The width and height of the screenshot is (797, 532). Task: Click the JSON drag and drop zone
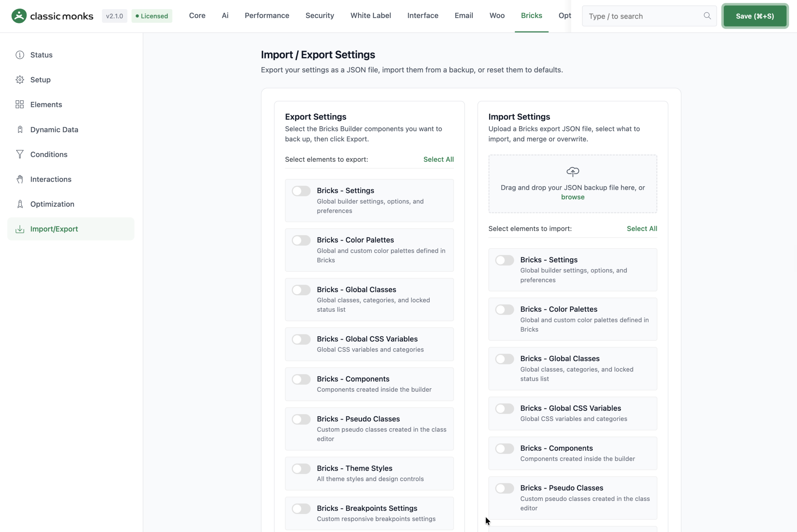[573, 184]
